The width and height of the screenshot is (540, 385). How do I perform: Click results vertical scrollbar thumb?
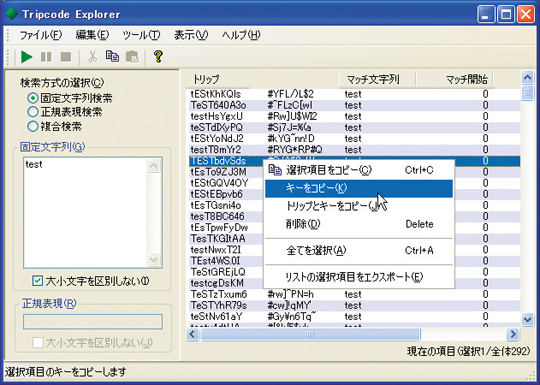pos(527,93)
